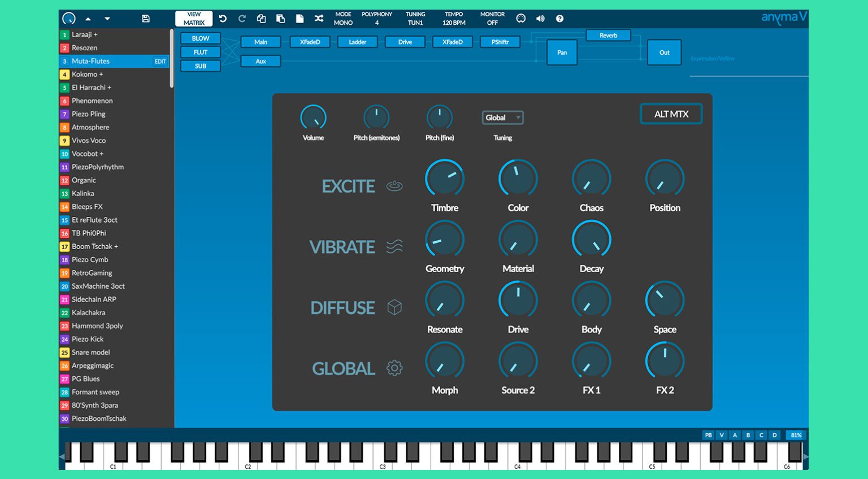Click the randomize shuffle icon
Viewport: 868px width, 479px height.
319,19
